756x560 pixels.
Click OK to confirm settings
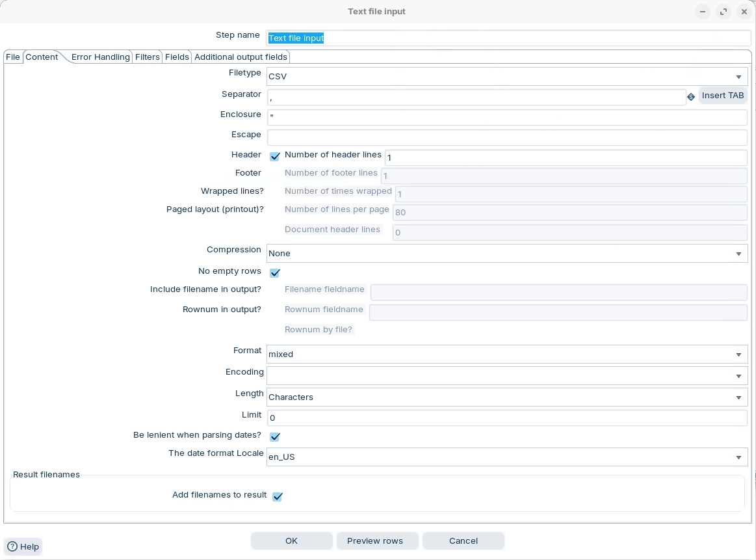coord(291,541)
